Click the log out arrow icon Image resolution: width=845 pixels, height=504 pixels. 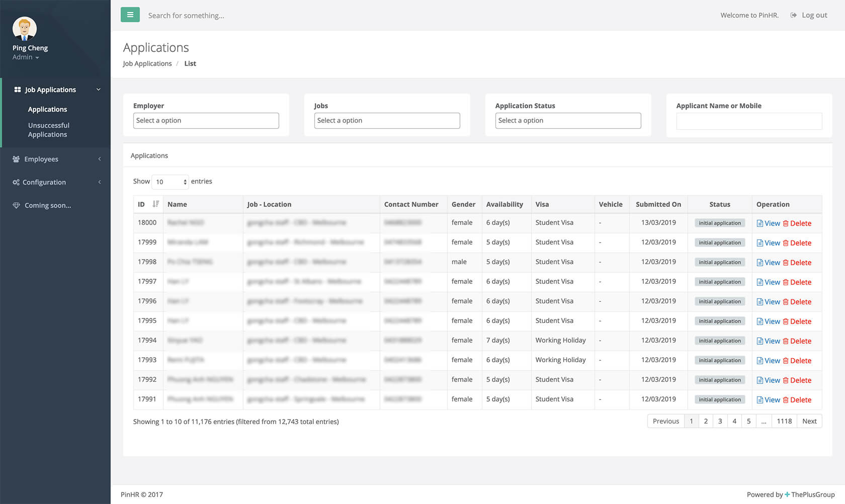[793, 15]
